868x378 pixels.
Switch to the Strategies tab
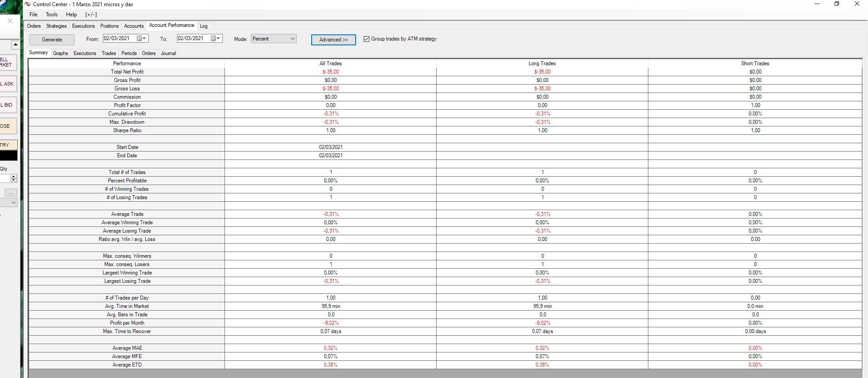pyautogui.click(x=56, y=26)
